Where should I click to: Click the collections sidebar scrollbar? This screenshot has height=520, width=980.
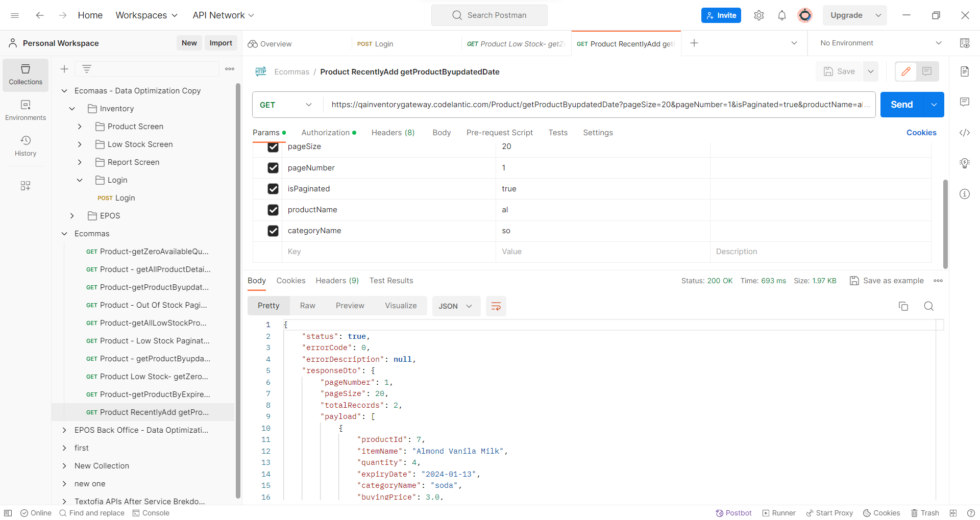click(238, 291)
